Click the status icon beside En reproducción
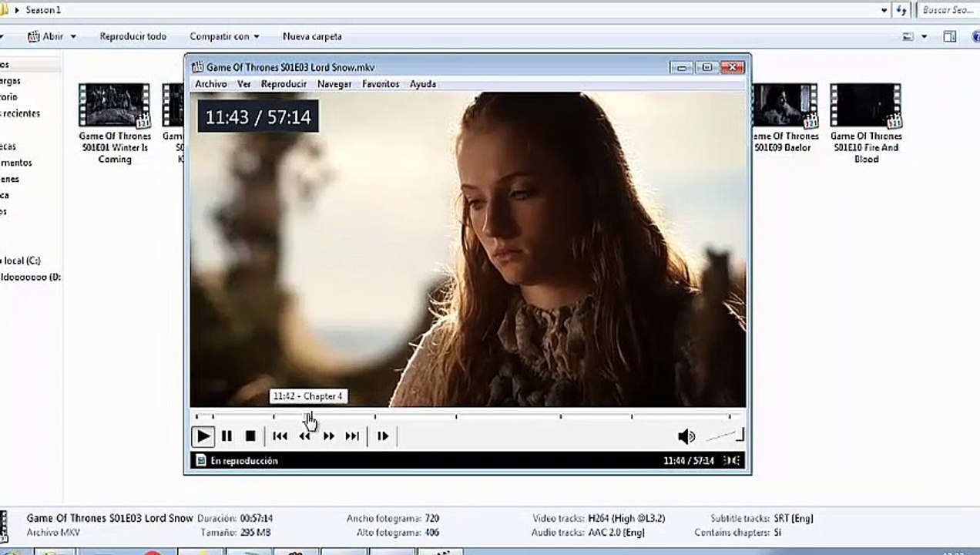This screenshot has height=555, width=980. (201, 460)
